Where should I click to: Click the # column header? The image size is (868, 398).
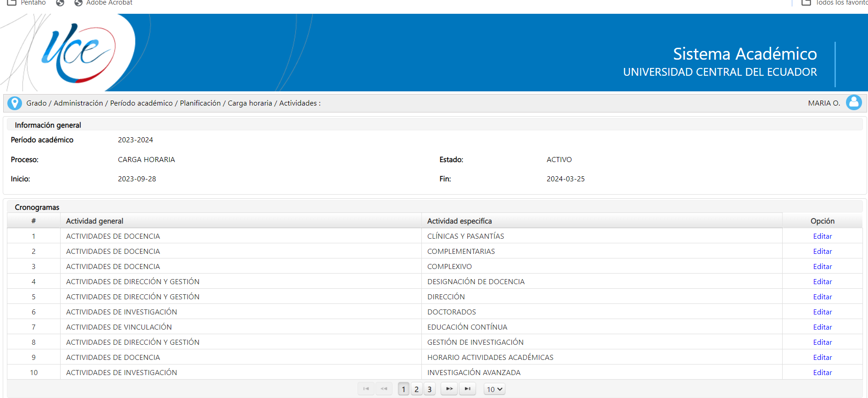[x=34, y=221]
